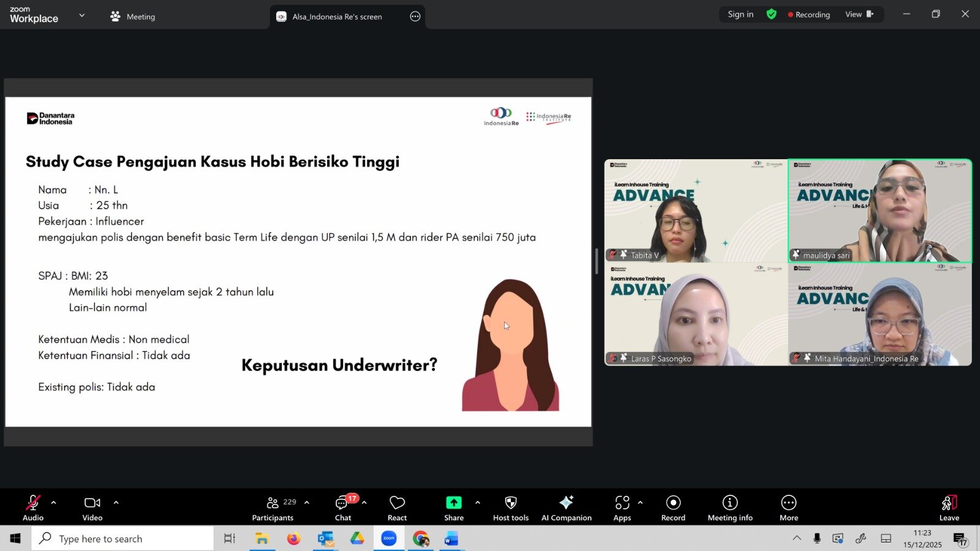Open Meeting info
This screenshot has height=551, width=980.
tap(729, 508)
